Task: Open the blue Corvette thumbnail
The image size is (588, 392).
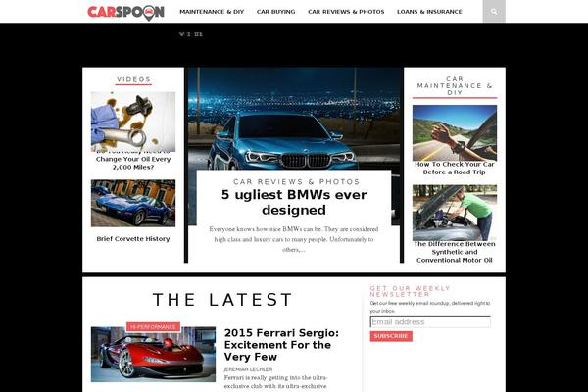Action: (x=133, y=203)
